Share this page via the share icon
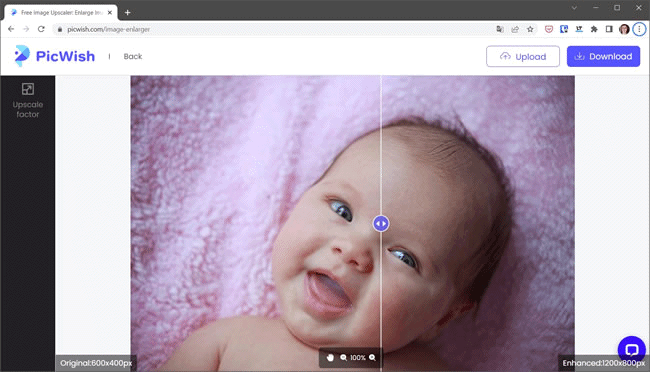Screen dimensions: 650x372 tap(515, 29)
